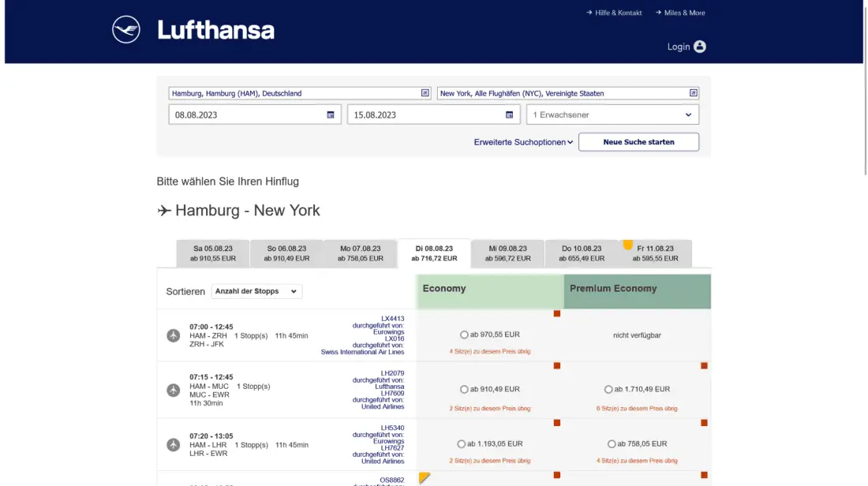Open the return date calendar icon
Image resolution: width=868 pixels, height=486 pixels.
510,115
